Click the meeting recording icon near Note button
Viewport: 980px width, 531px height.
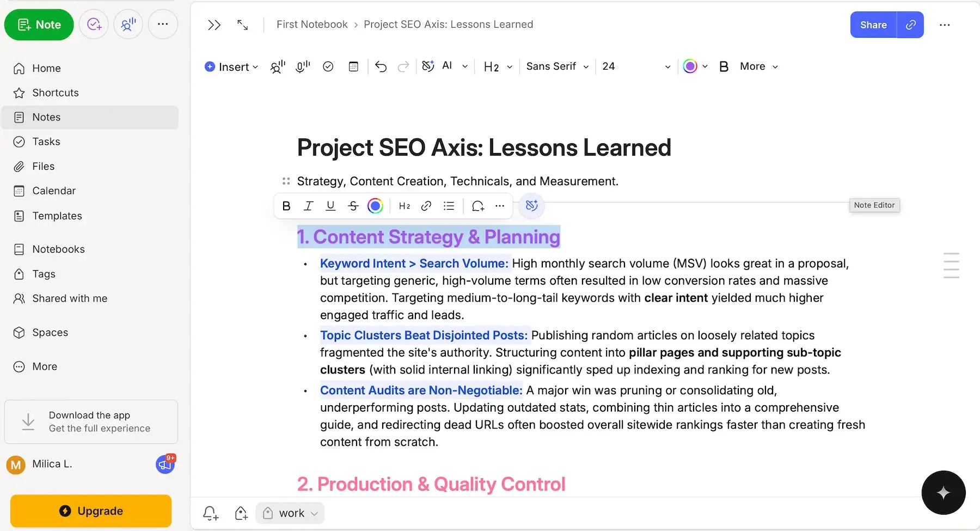click(x=128, y=25)
